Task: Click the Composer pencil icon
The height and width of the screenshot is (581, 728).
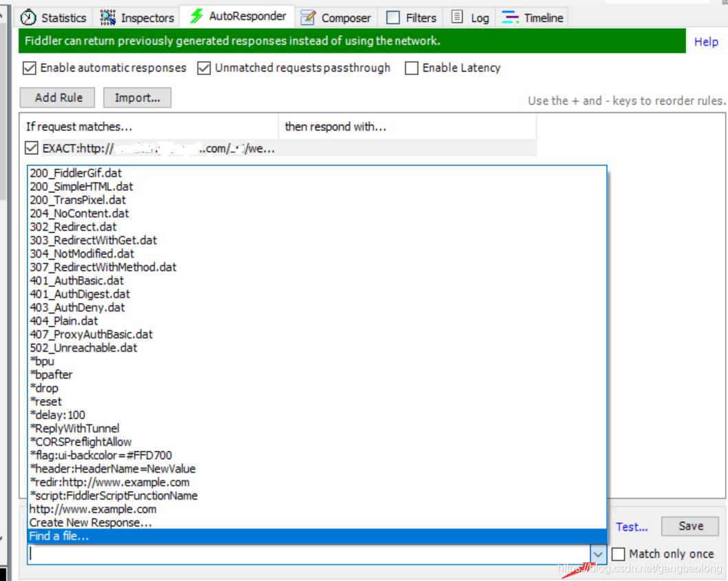Action: coord(309,18)
